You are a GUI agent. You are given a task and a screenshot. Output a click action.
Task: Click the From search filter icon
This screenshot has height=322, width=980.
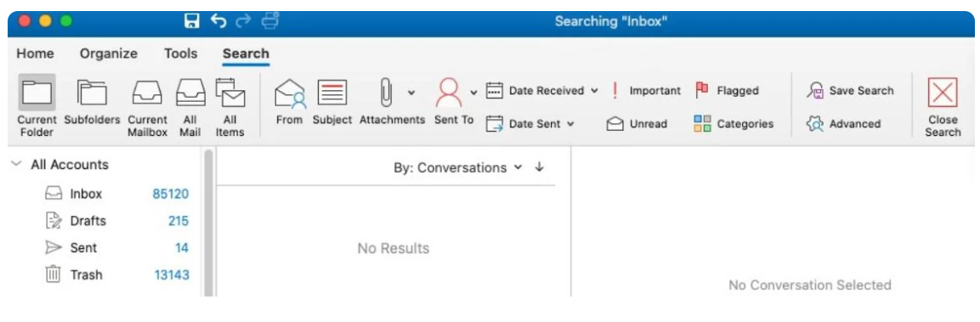click(289, 93)
